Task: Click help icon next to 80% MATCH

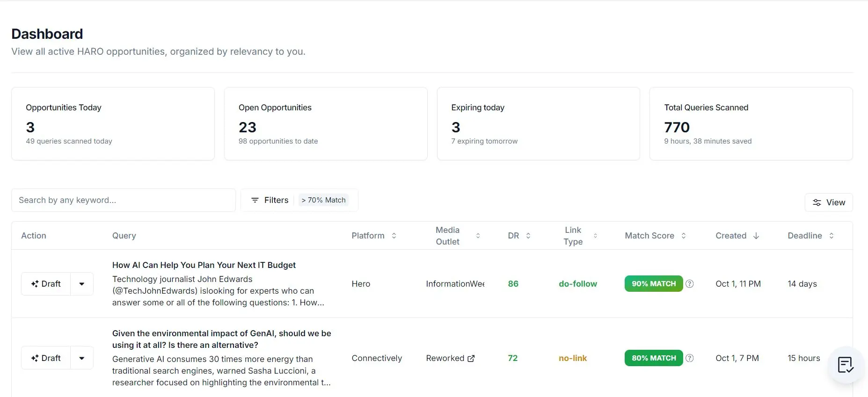Action: [689, 358]
